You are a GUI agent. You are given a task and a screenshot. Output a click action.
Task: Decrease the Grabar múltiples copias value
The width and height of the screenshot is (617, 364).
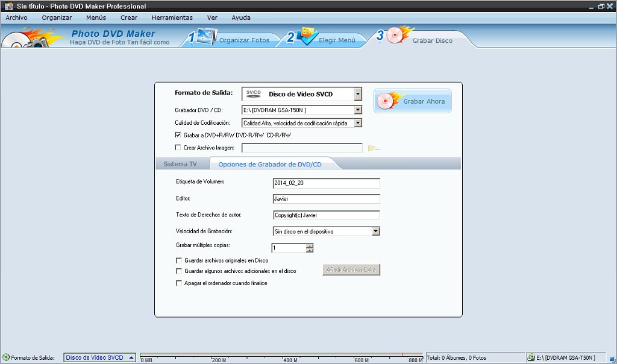(310, 250)
